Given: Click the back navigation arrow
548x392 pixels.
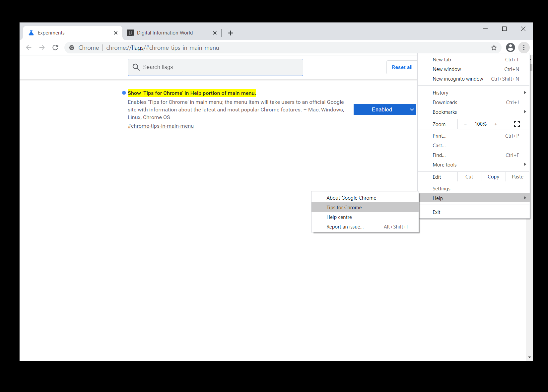Looking at the screenshot, I should pos(29,47).
